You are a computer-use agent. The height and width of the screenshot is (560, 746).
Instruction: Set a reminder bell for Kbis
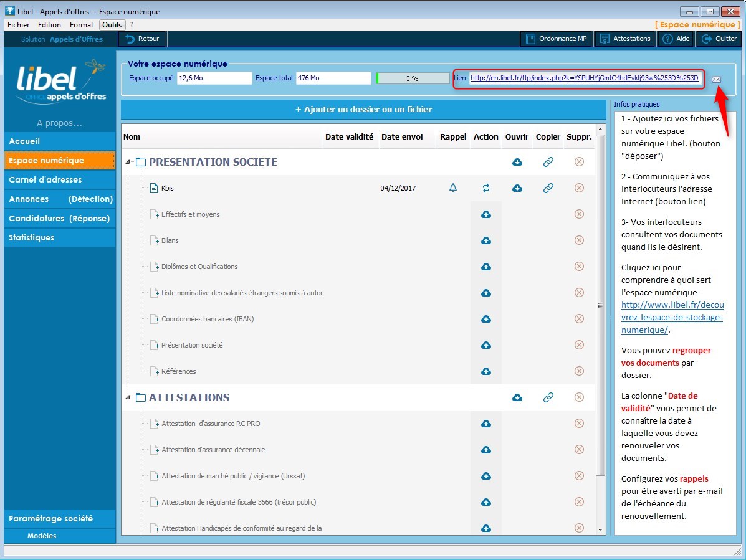pos(453,188)
